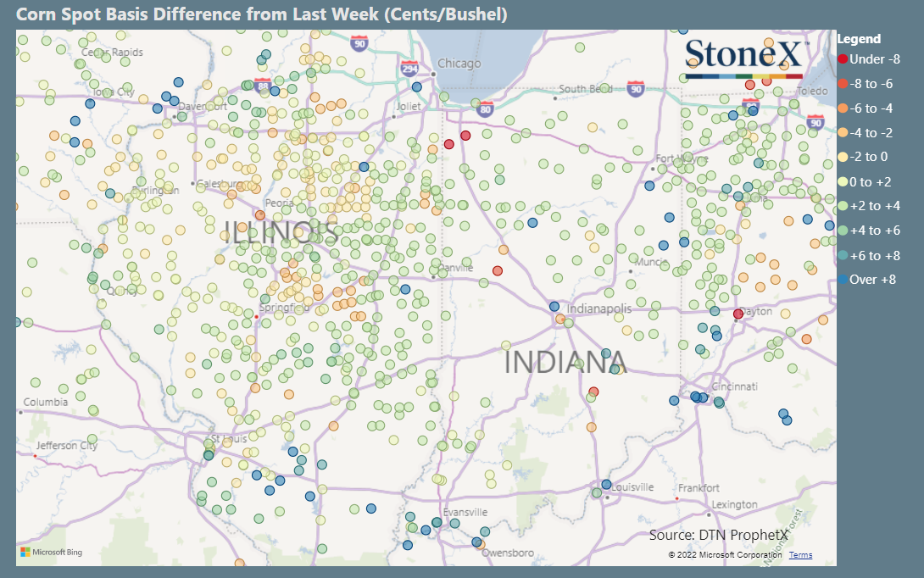
Task: Click the '© 2022 Microsoft Corporation' text
Action: 725,554
